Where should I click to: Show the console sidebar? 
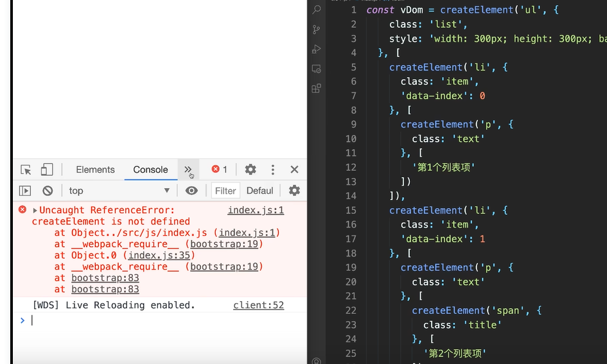(x=25, y=191)
